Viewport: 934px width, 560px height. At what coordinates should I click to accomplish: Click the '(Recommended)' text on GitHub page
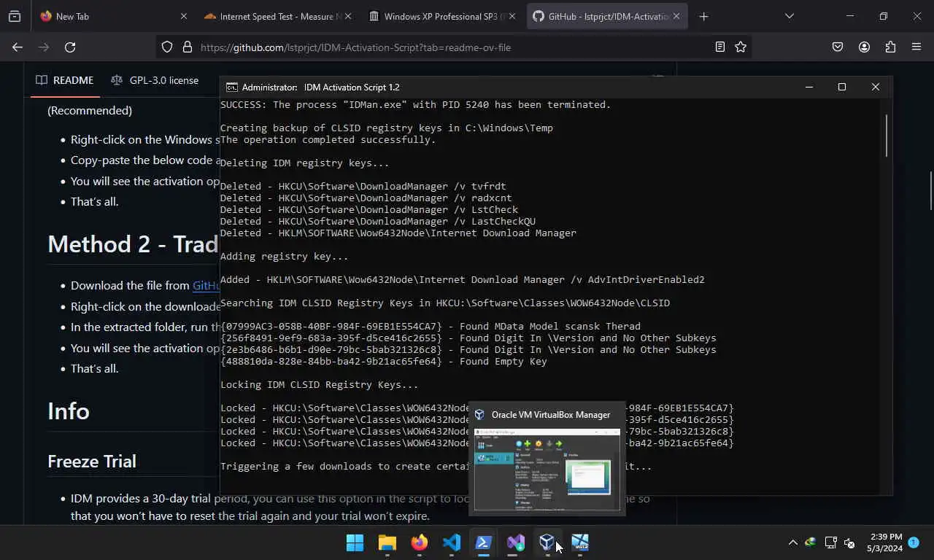[90, 111]
